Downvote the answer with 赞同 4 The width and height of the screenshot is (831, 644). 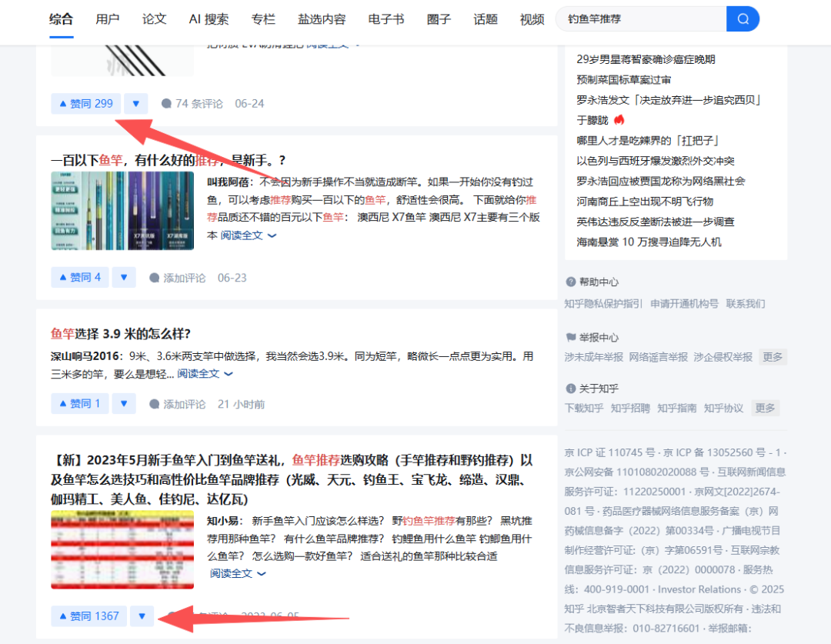pos(124,277)
